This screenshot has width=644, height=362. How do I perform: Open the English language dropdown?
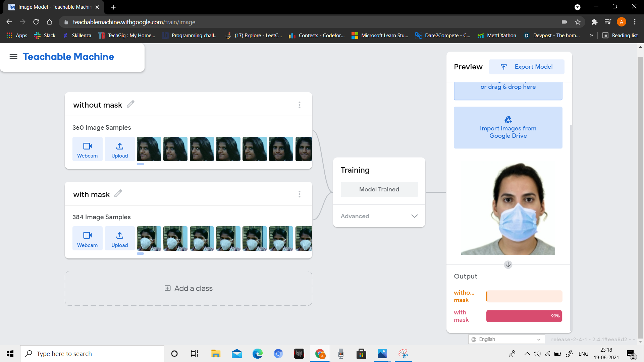506,339
